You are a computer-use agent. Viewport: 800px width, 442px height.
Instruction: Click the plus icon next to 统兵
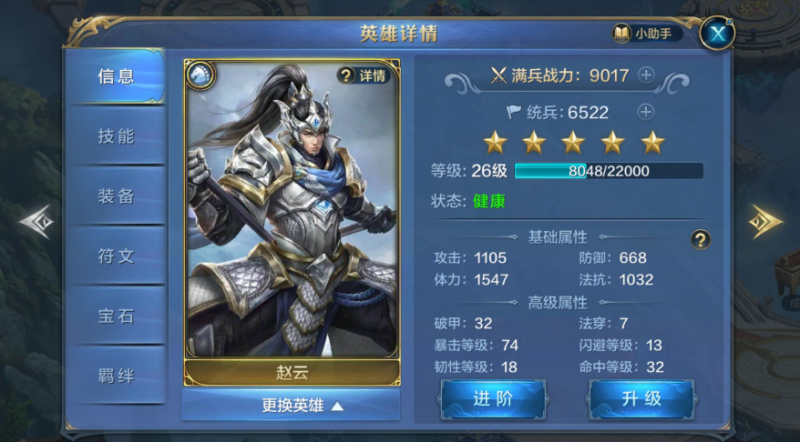[646, 112]
